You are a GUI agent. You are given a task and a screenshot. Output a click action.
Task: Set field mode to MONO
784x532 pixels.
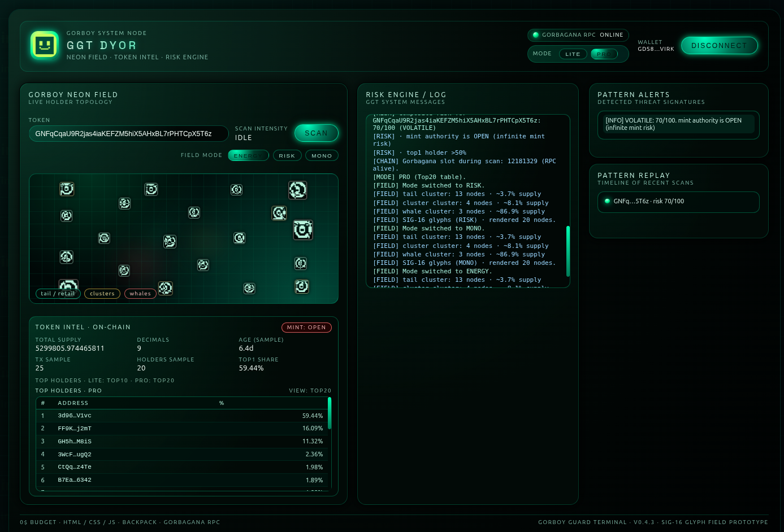pyautogui.click(x=322, y=156)
